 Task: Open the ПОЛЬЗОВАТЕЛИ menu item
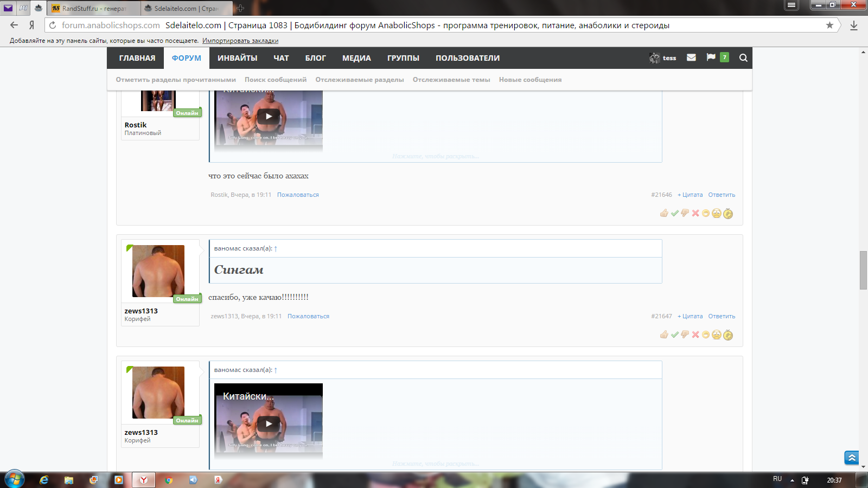pos(468,58)
